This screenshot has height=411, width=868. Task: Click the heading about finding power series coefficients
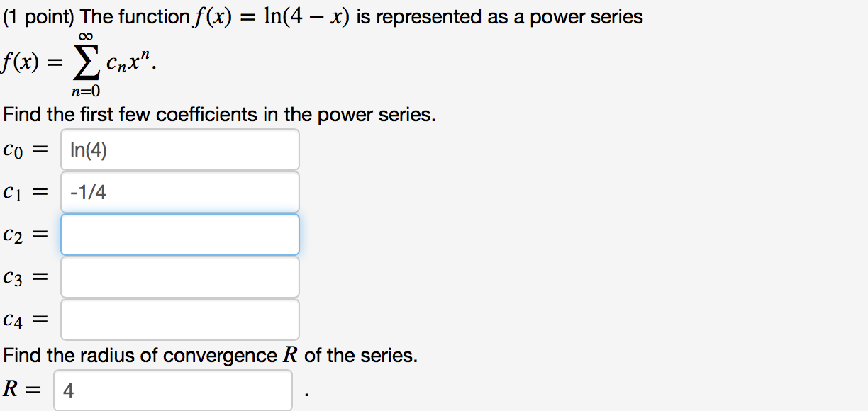pos(218,114)
